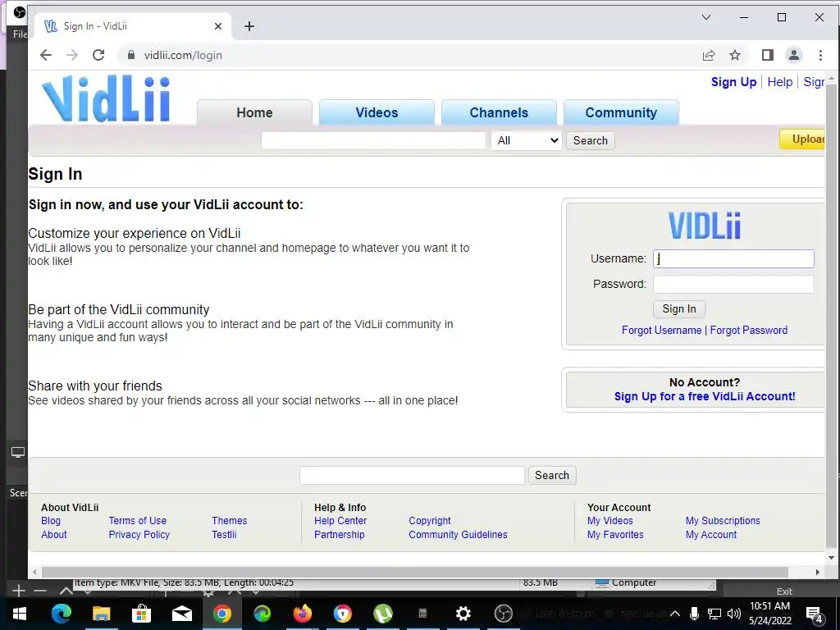Open the My Subscriptions link
Image resolution: width=840 pixels, height=630 pixels.
pyautogui.click(x=723, y=521)
